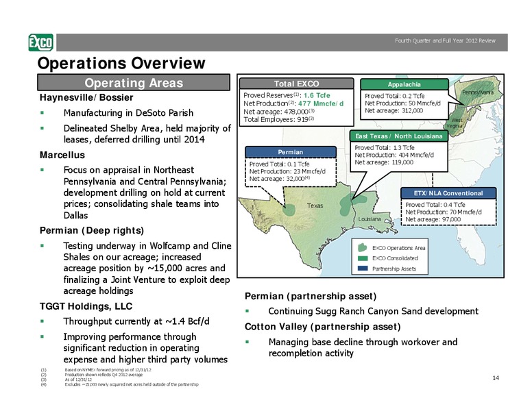Click 'Managing base decline through workover' bullet

click(363, 347)
